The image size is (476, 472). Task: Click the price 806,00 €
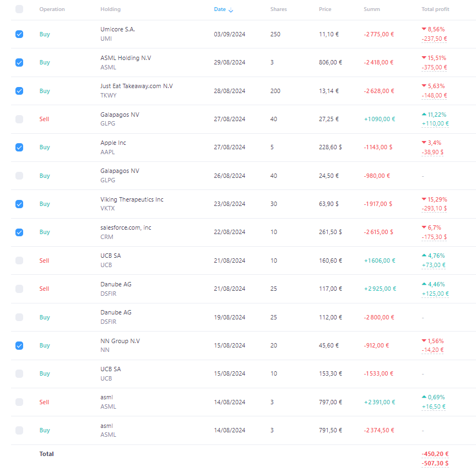click(x=331, y=62)
